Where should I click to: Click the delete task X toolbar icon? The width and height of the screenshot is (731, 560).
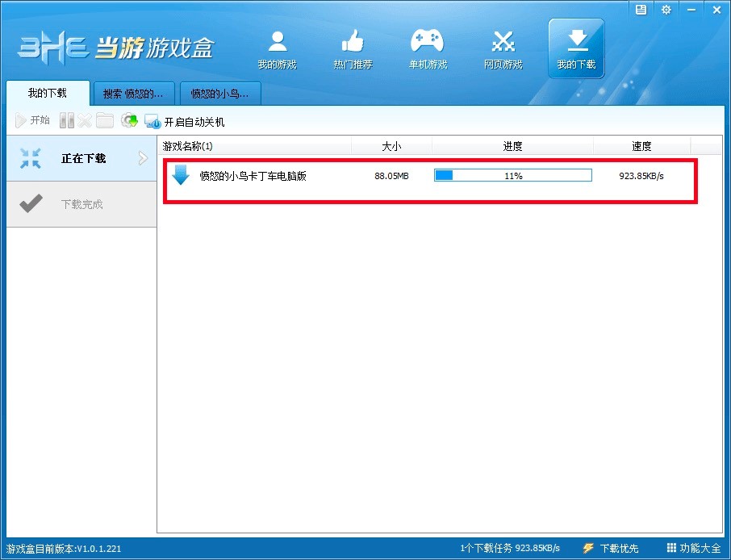(x=85, y=121)
